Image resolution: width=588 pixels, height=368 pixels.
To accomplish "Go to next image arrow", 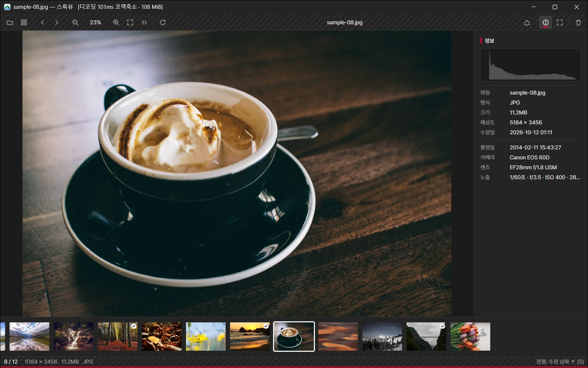I will [57, 22].
